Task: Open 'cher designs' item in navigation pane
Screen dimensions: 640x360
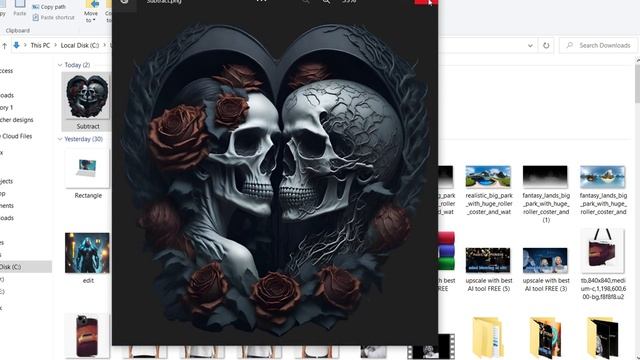Action: 16,120
